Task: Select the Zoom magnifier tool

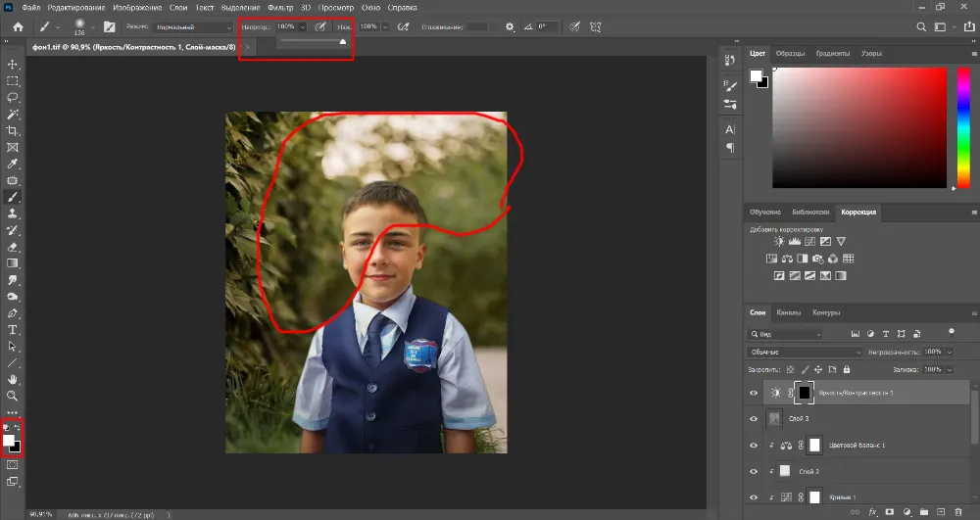Action: click(x=14, y=396)
